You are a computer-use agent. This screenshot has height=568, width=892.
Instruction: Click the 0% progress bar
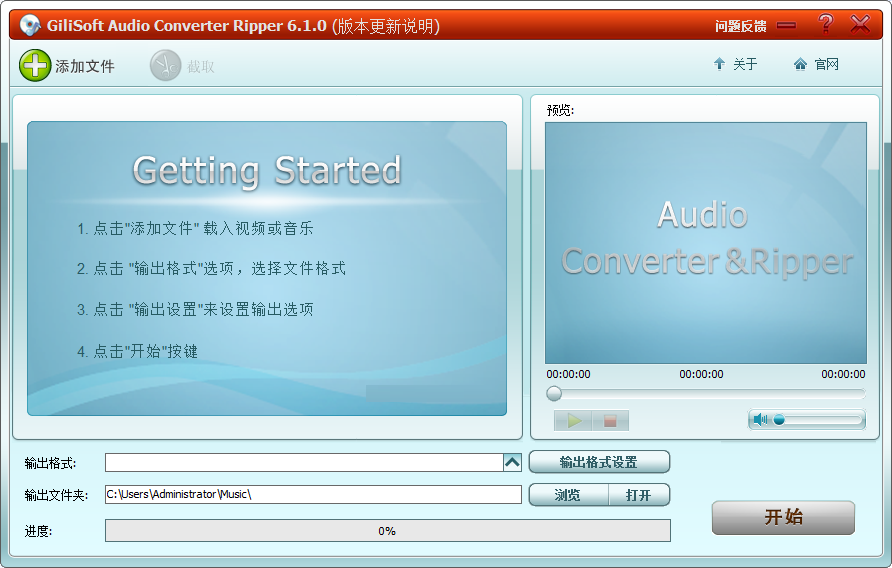pos(387,530)
